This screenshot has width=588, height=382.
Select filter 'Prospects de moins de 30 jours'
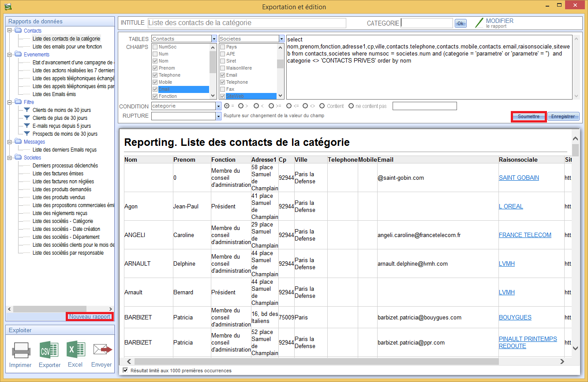tap(65, 134)
